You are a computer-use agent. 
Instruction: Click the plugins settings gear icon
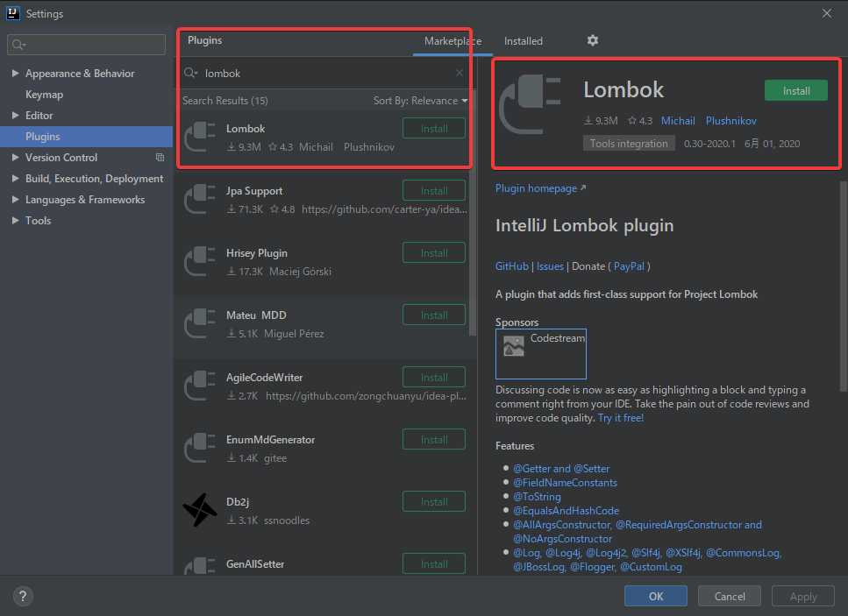tap(593, 40)
